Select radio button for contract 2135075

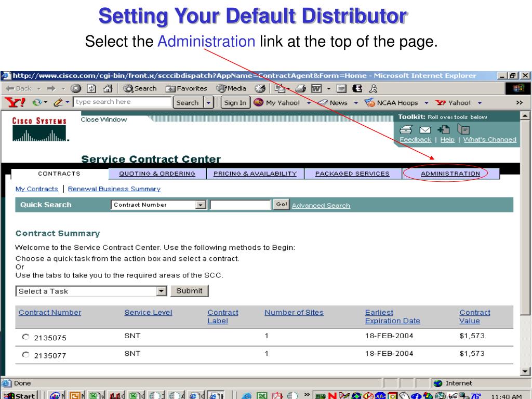[25, 337]
